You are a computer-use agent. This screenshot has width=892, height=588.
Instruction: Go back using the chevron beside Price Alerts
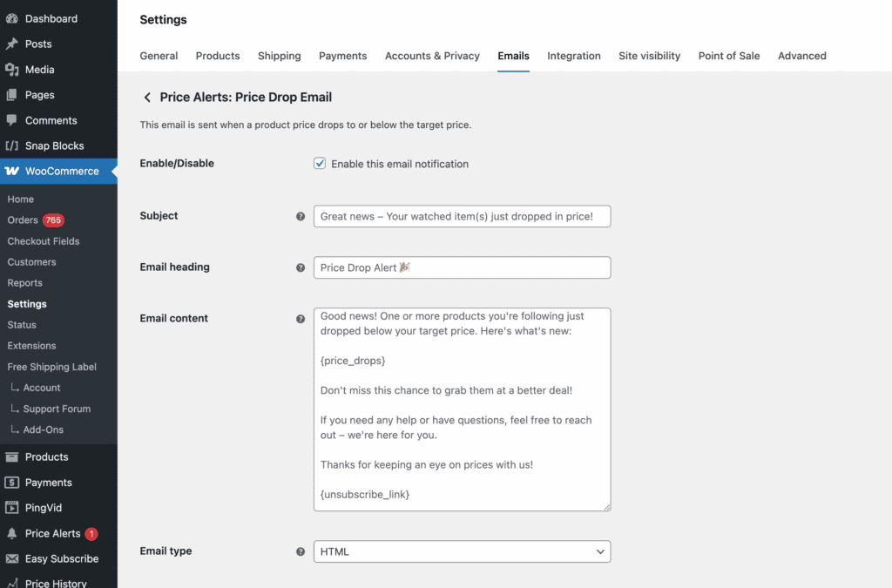147,98
